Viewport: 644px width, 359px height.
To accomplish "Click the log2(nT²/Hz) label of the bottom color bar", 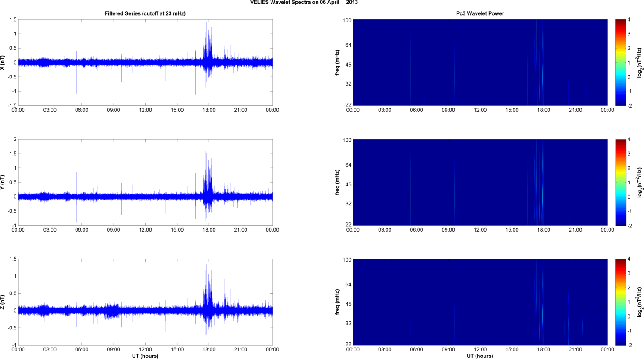I will 640,302.
